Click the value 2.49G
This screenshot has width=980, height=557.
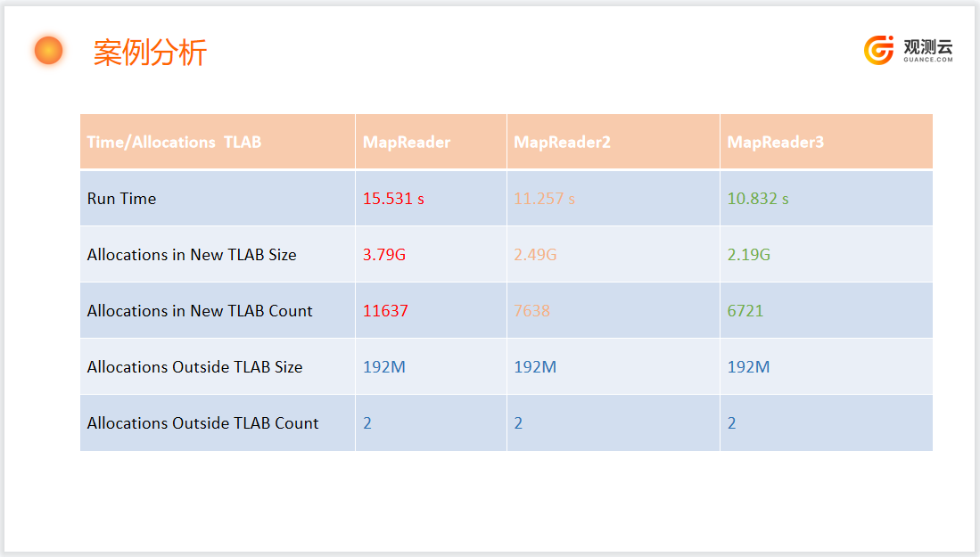[535, 255]
